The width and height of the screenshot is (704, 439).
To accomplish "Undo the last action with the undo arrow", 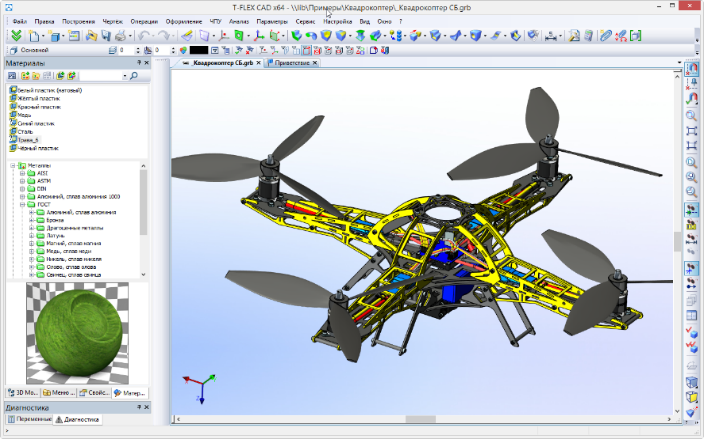I will (144, 35).
